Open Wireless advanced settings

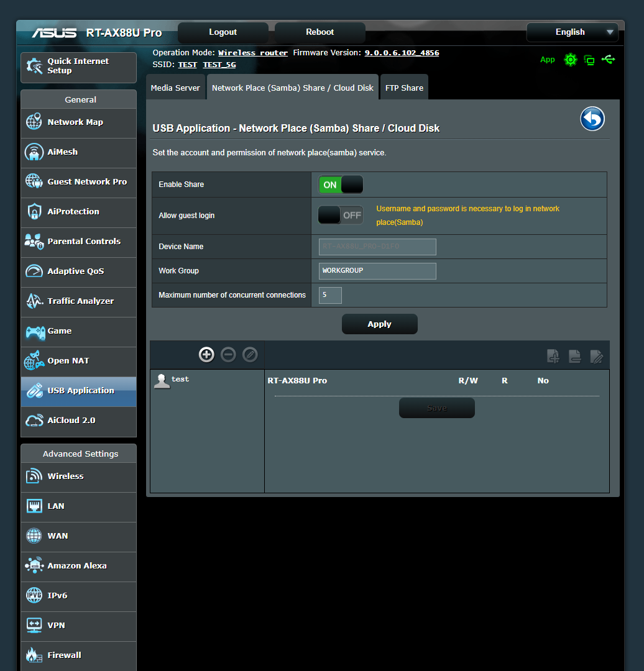tap(79, 477)
